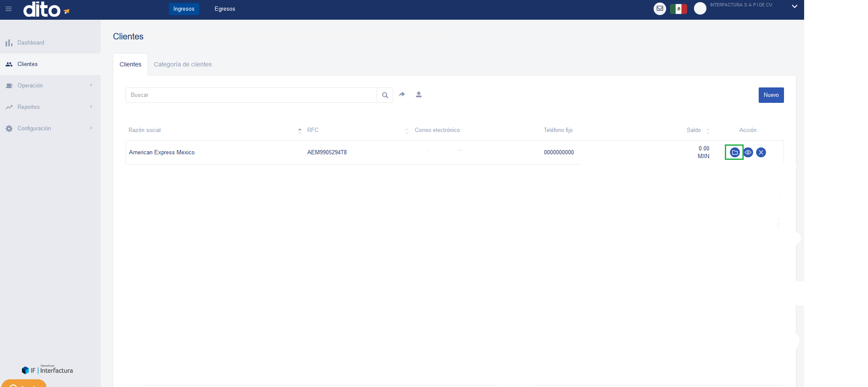Viewport: 868px width, 387px height.
Task: Click INTERFACTURA S A P I DE CV name
Action: click(741, 5)
